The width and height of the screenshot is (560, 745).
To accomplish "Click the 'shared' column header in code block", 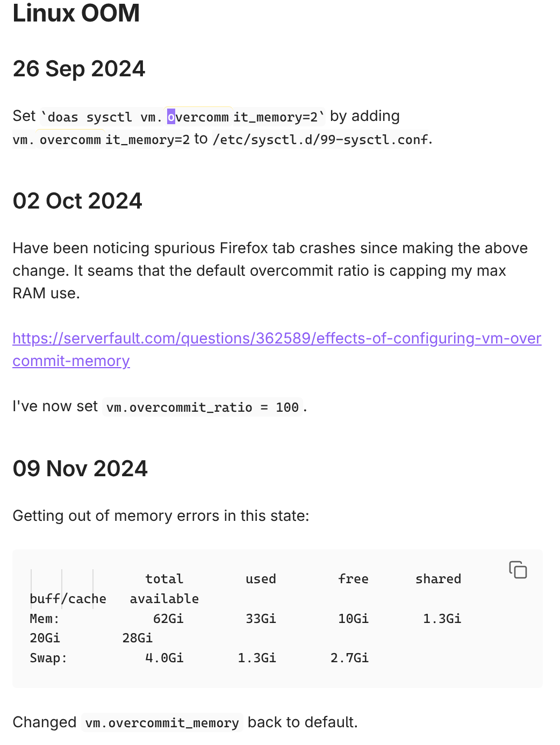I will [x=438, y=579].
